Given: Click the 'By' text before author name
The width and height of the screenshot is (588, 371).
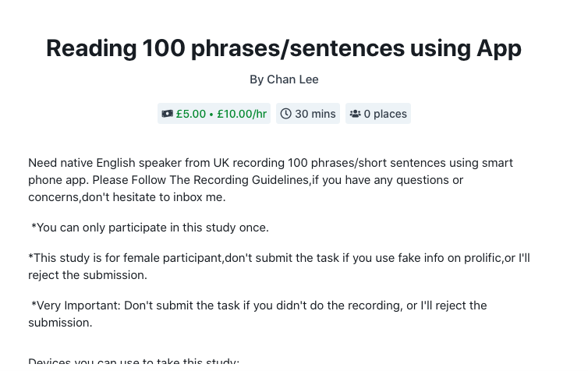Looking at the screenshot, I should click(257, 79).
